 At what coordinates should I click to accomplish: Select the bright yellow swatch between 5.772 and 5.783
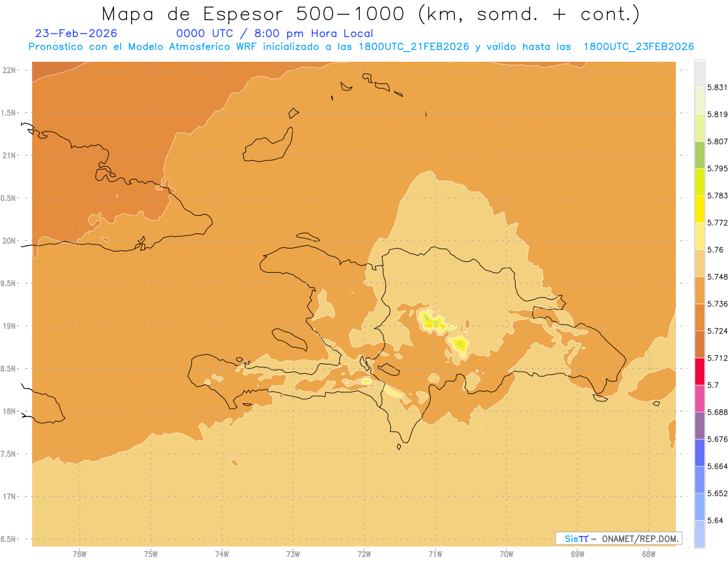[x=699, y=209]
